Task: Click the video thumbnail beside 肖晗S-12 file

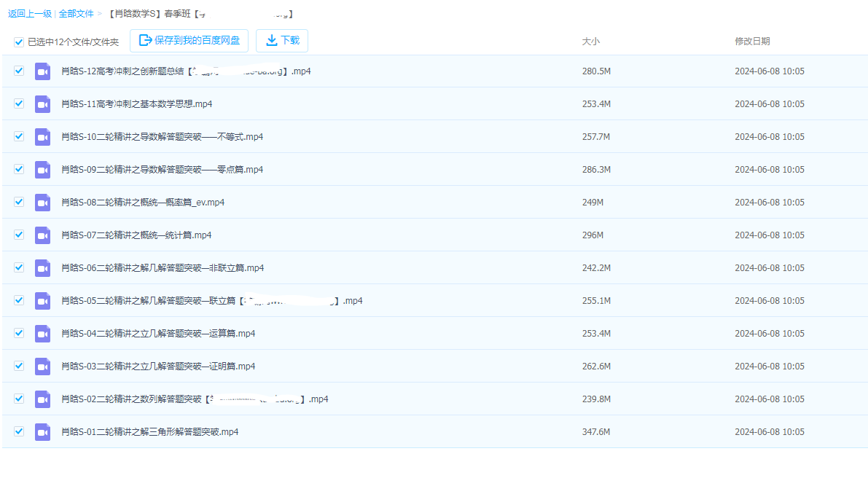Action: [x=42, y=71]
